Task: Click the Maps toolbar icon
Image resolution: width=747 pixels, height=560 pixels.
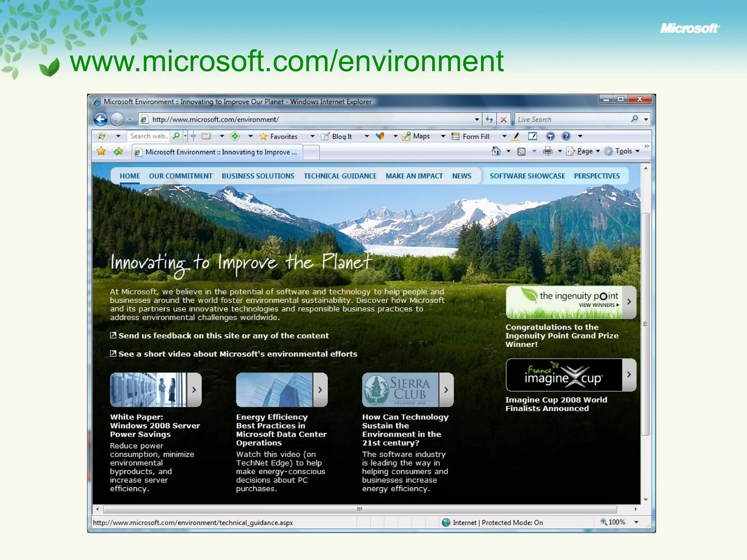Action: (x=406, y=136)
